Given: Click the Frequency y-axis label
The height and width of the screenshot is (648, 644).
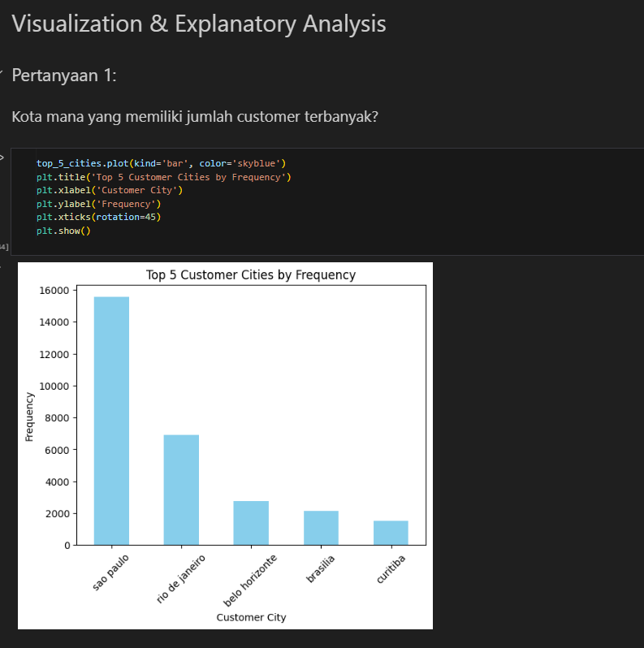Looking at the screenshot, I should [x=30, y=416].
